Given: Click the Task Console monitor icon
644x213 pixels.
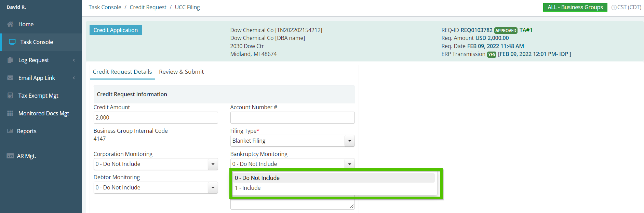Looking at the screenshot, I should click(x=12, y=42).
